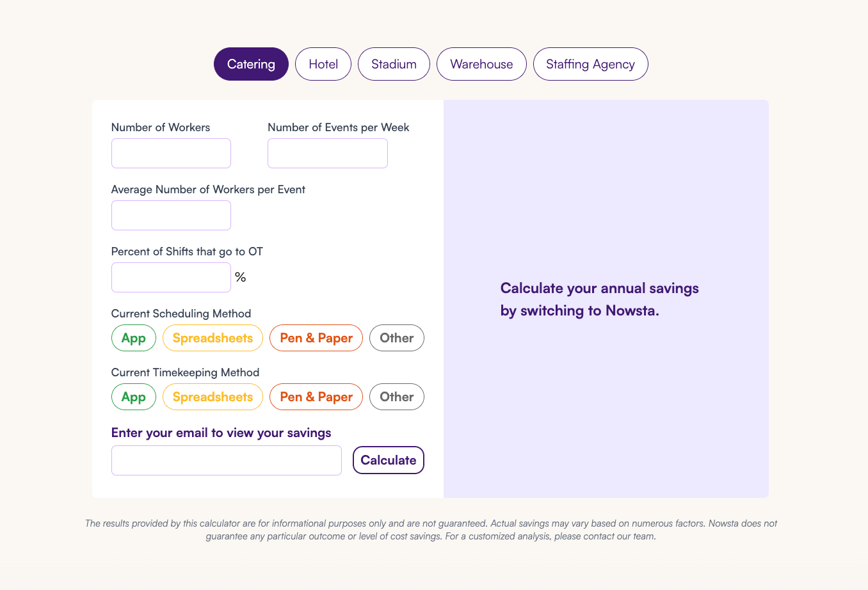Choose Spreadsheets for timekeeping method

click(213, 396)
